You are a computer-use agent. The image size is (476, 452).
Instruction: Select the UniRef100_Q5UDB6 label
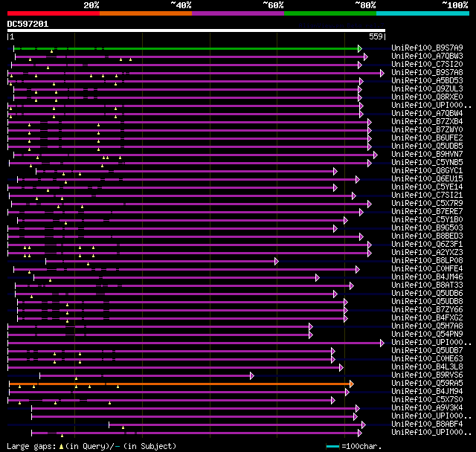pos(427,294)
